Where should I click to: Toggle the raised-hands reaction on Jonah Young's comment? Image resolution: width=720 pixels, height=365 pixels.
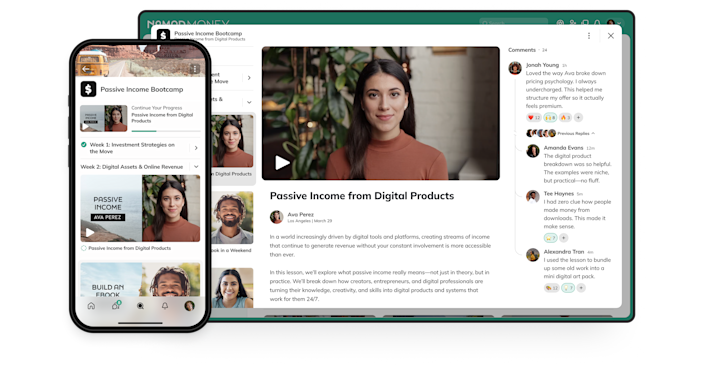pyautogui.click(x=550, y=118)
